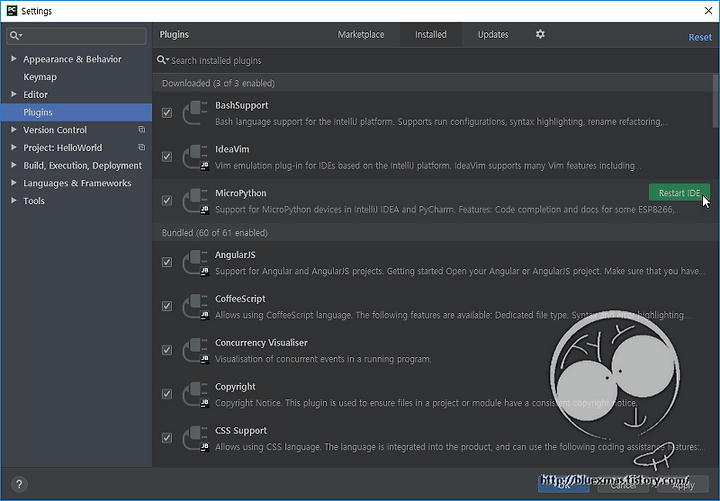Switch to the Marketplace tab
The height and width of the screenshot is (501, 720).
361,34
